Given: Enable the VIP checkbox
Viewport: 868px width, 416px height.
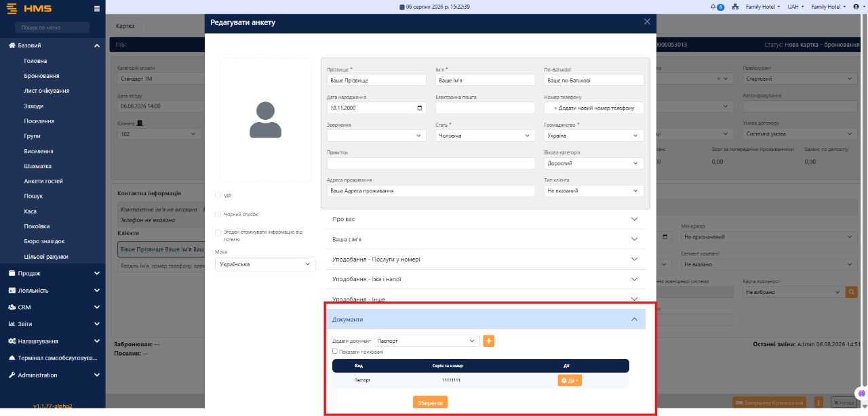Looking at the screenshot, I should 218,195.
